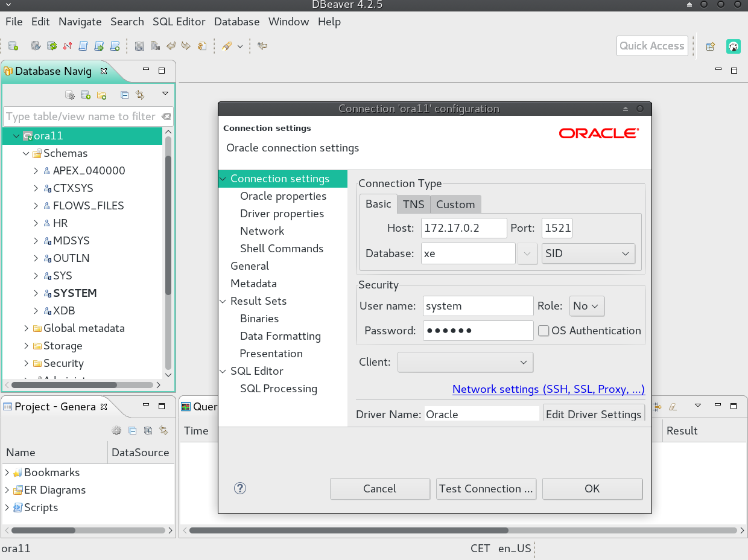This screenshot has height=560, width=748.
Task: Click into the Host input field
Action: [463, 228]
